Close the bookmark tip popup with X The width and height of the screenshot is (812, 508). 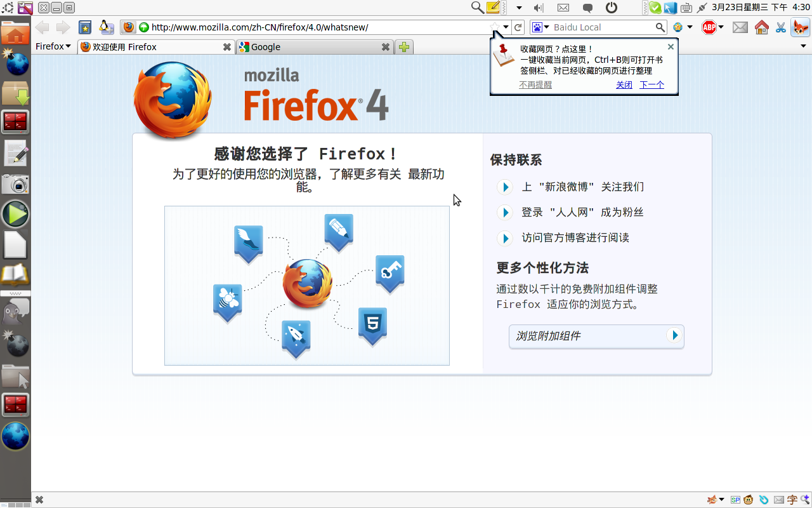point(671,46)
